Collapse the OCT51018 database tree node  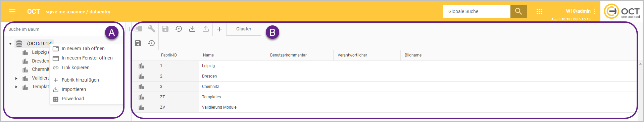(10, 43)
